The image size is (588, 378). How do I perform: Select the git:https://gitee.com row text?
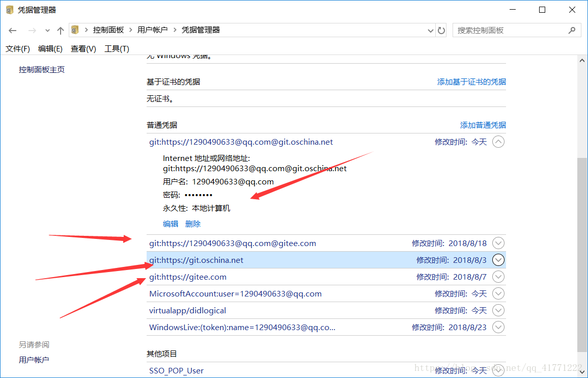click(x=188, y=277)
